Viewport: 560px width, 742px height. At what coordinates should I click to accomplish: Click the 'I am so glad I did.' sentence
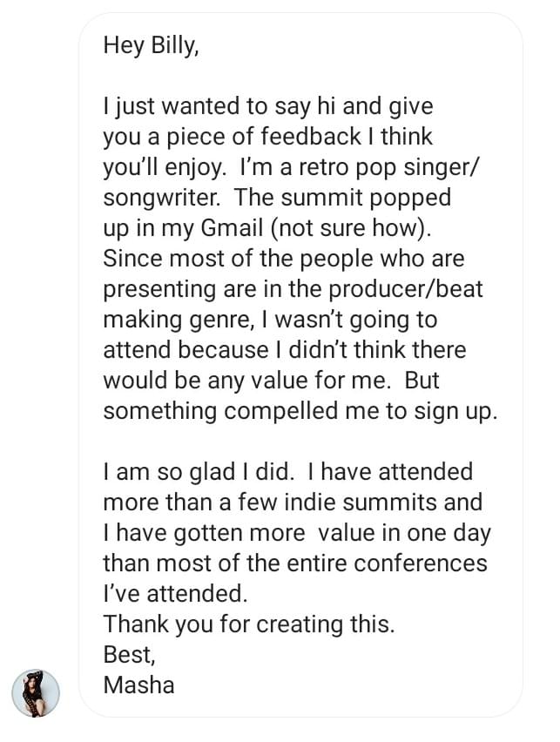[199, 472]
